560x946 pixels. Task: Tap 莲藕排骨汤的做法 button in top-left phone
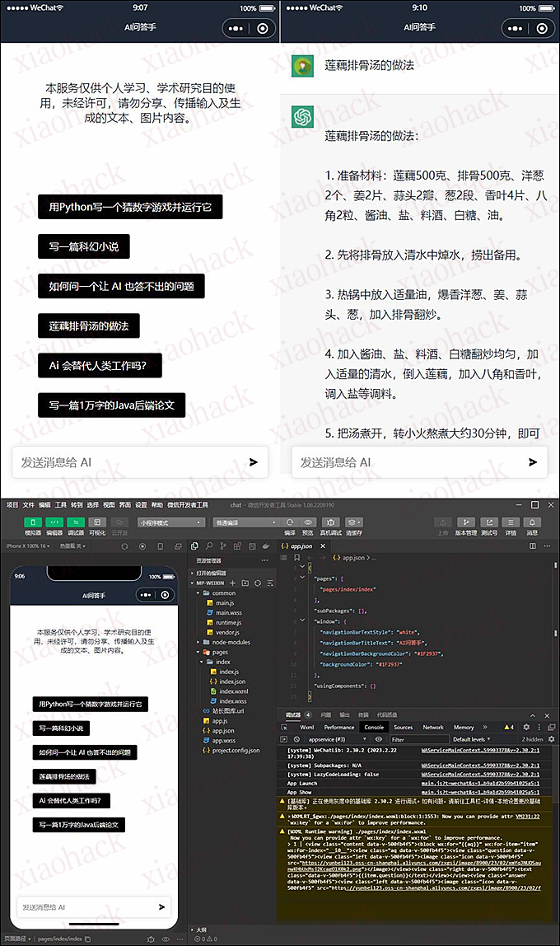click(89, 325)
